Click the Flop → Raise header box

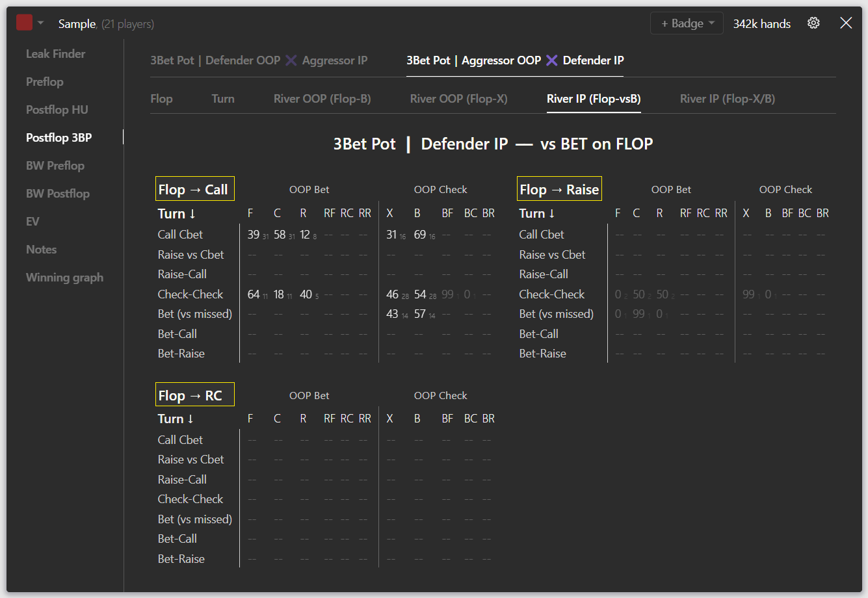559,189
